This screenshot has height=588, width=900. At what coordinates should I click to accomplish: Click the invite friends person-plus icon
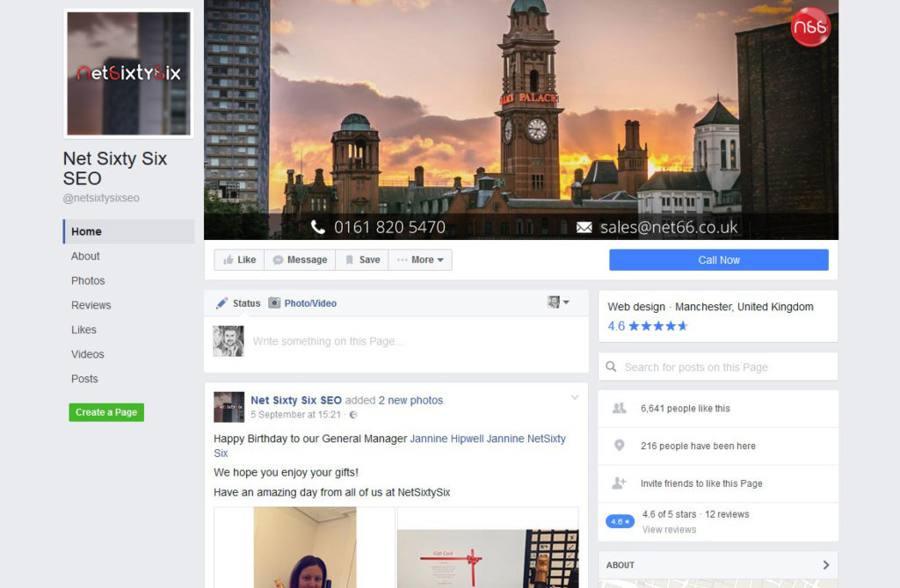pos(619,483)
